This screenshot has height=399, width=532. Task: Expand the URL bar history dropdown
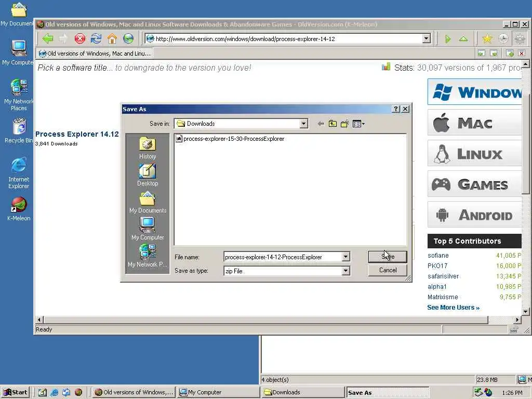point(427,38)
